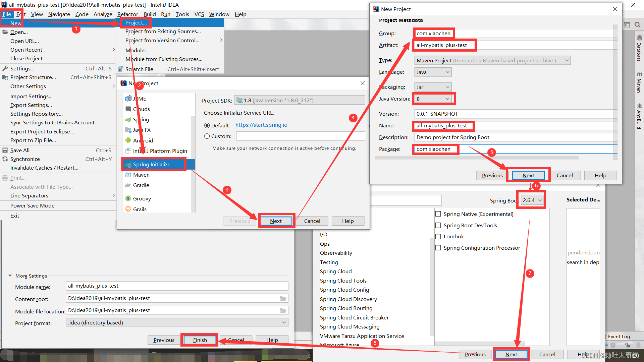Select the Maven m icon

point(128,175)
